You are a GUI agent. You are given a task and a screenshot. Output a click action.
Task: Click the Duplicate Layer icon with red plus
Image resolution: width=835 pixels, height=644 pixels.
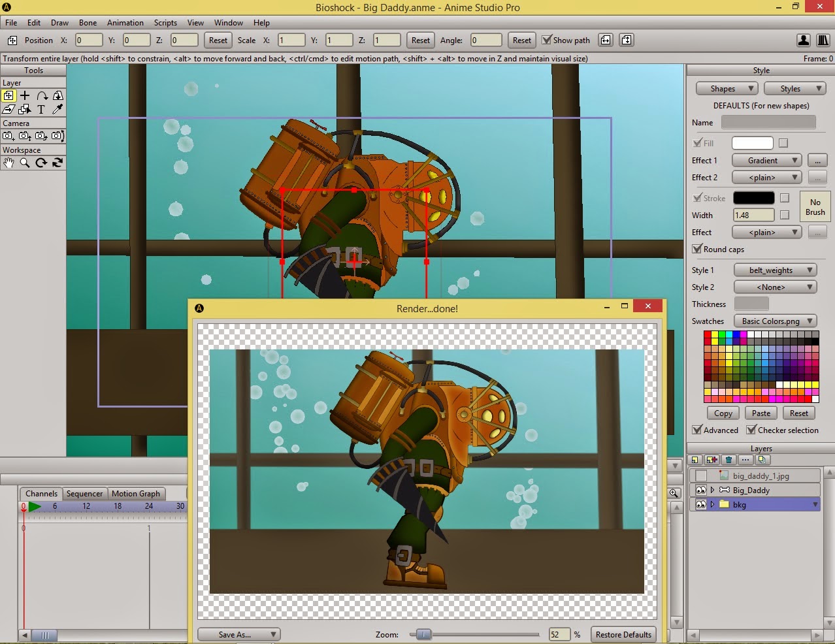pyautogui.click(x=712, y=460)
